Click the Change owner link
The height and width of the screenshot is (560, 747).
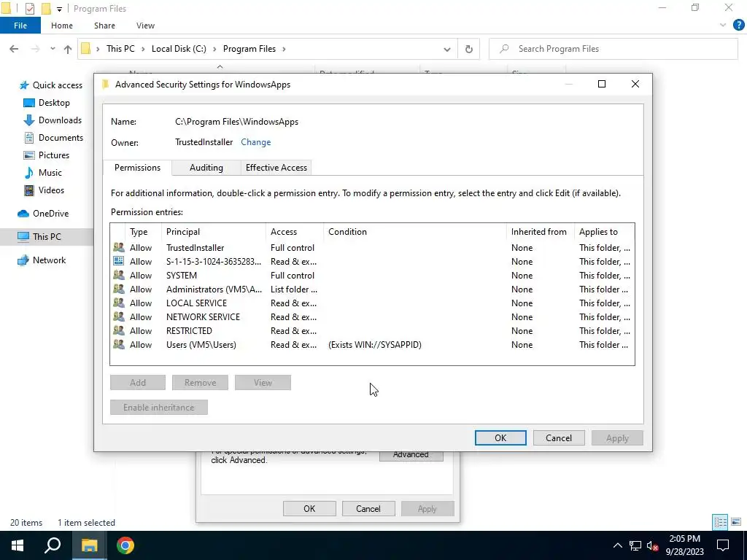pos(256,142)
